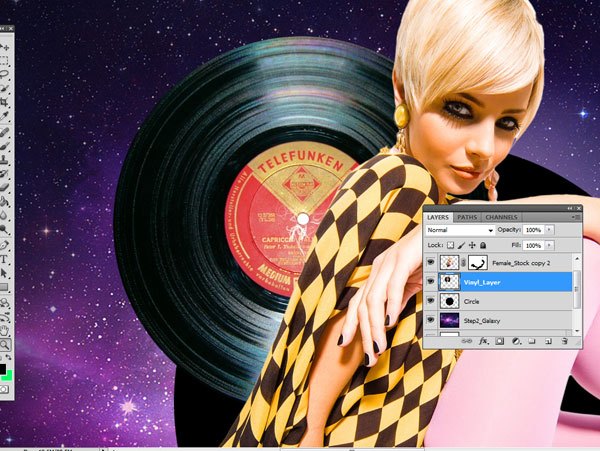Click layers list scroll up arrow

point(577,259)
